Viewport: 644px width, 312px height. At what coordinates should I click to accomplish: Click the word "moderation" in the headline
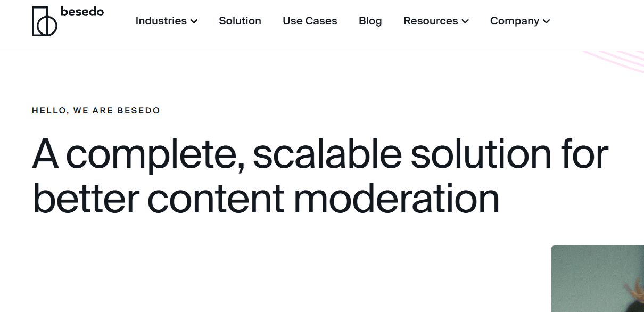click(x=397, y=198)
